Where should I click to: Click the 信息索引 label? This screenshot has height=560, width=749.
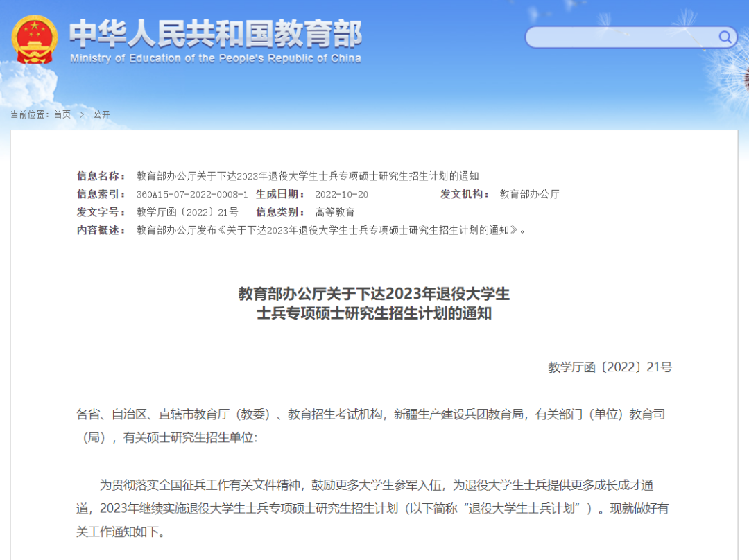tap(101, 194)
